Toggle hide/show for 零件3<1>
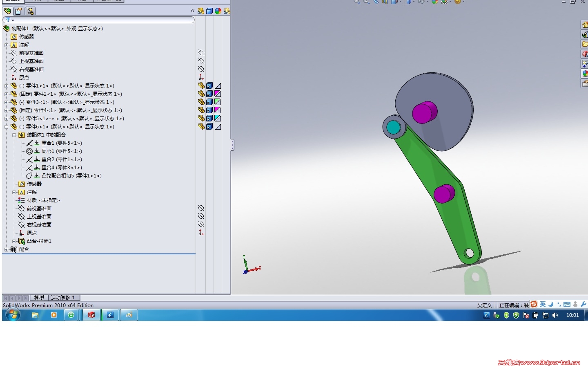Image resolution: width=588 pixels, height=368 pixels. coord(201,102)
